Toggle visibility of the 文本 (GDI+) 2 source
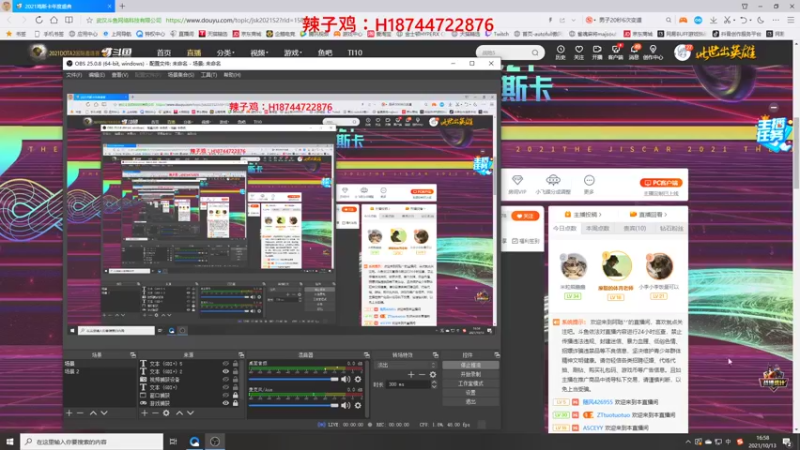800x450 pixels. (226, 371)
